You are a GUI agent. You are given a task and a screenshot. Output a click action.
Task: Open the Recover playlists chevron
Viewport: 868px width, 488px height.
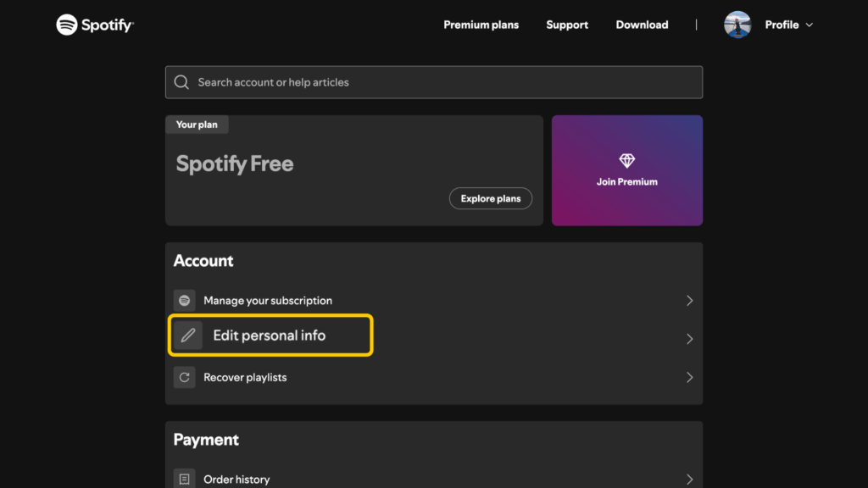(689, 377)
